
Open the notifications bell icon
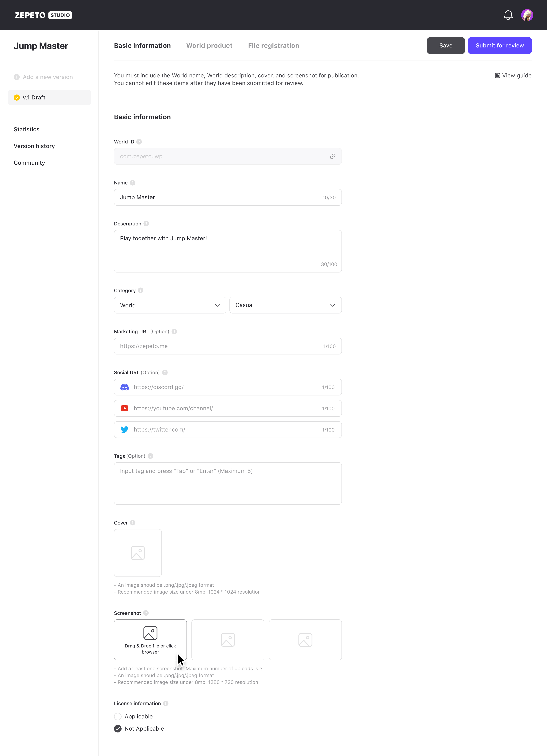(508, 15)
